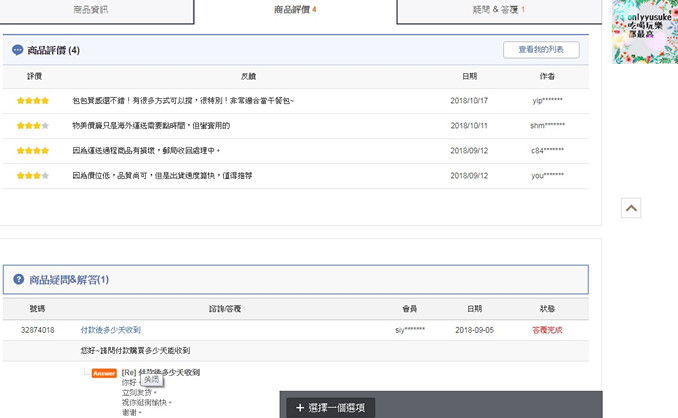The height and width of the screenshot is (418, 678).
Task: Click the orange Answer badge
Action: [104, 373]
